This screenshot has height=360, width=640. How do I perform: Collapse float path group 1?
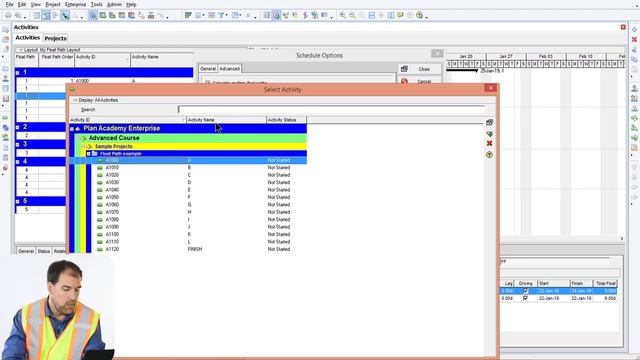18,73
